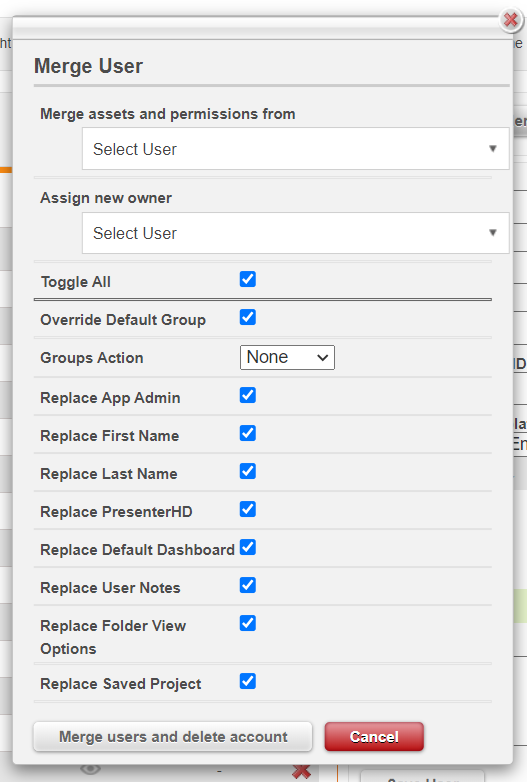This screenshot has width=527, height=782.
Task: Toggle the Replace Folder View Options checkbox
Action: pos(248,623)
